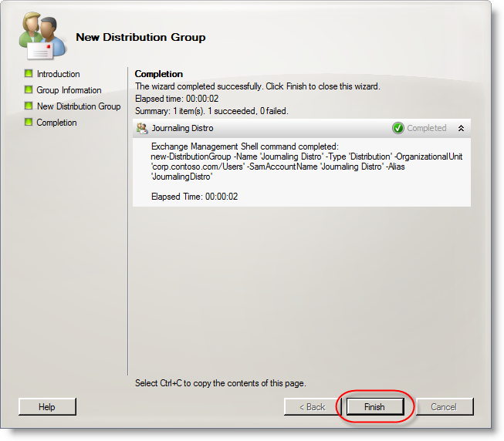Click 'Elapsed time: 00:00:02' under Completion heading

click(x=177, y=99)
